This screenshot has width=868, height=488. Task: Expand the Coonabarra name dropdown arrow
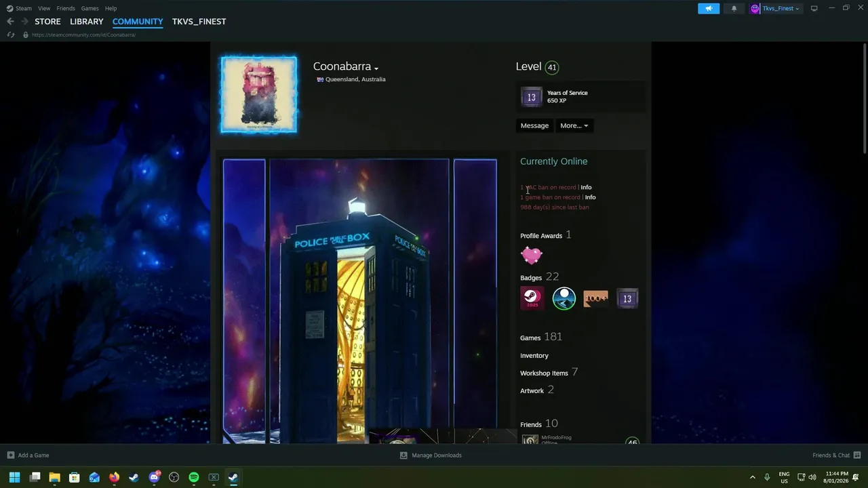(376, 68)
